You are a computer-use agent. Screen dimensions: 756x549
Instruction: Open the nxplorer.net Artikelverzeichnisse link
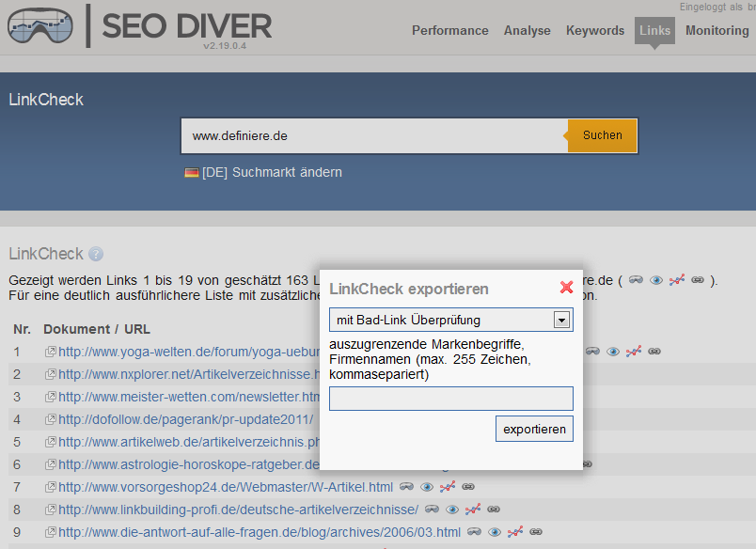[189, 374]
